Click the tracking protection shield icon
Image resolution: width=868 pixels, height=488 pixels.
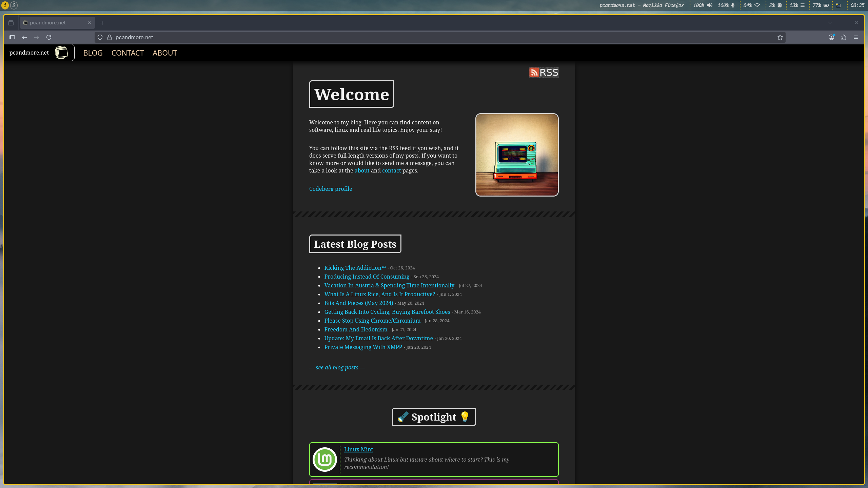tap(100, 37)
